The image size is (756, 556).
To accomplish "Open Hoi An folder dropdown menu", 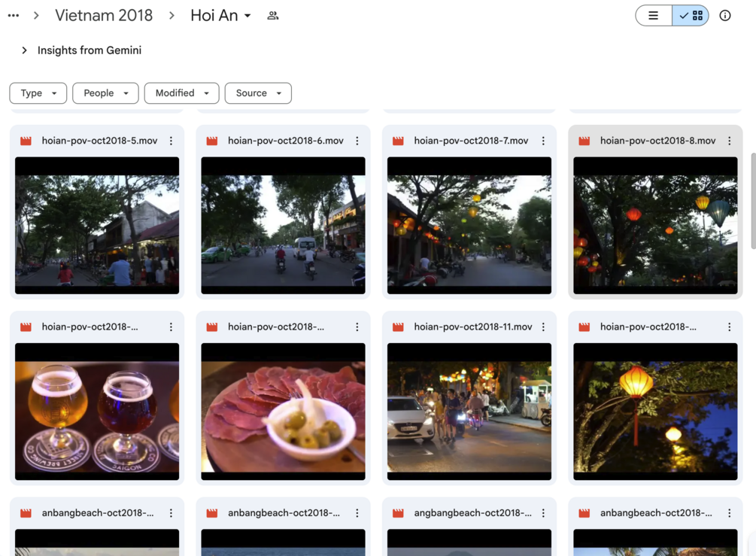I will 220,16.
